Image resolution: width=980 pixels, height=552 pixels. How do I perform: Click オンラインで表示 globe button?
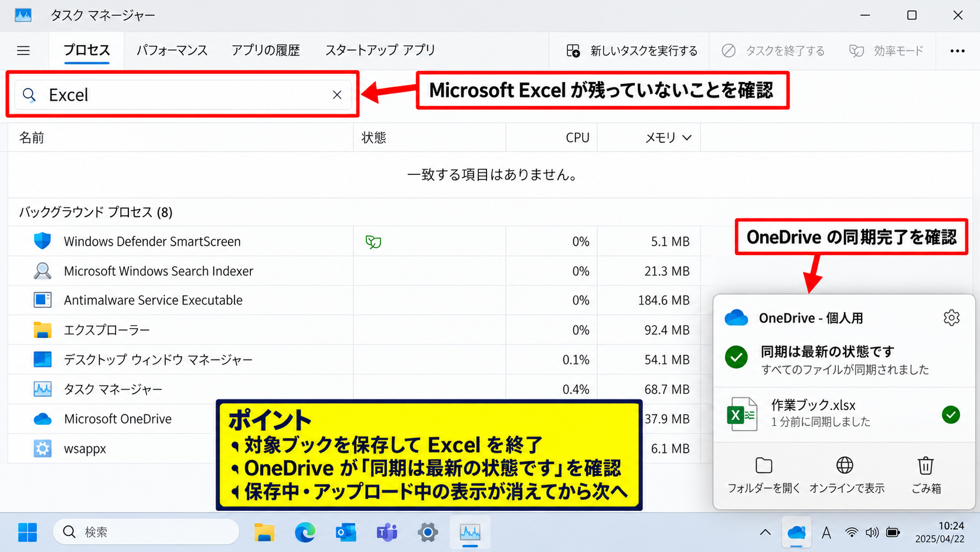tap(846, 476)
